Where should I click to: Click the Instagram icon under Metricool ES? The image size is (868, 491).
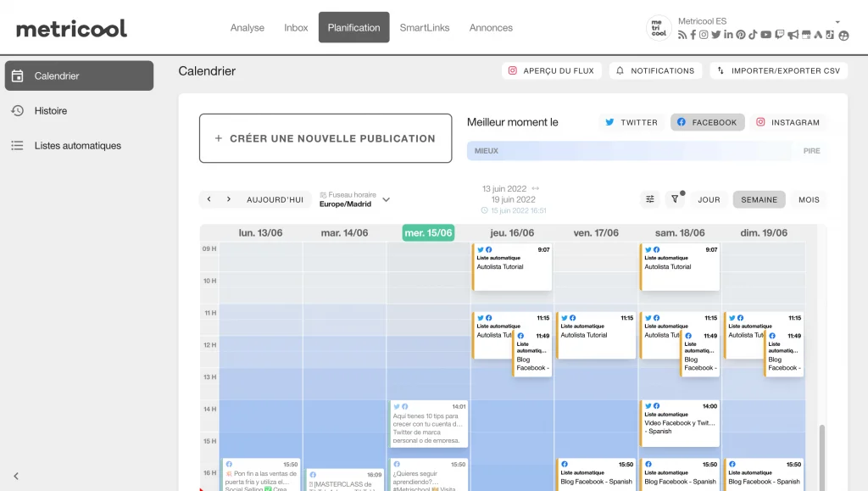point(704,35)
